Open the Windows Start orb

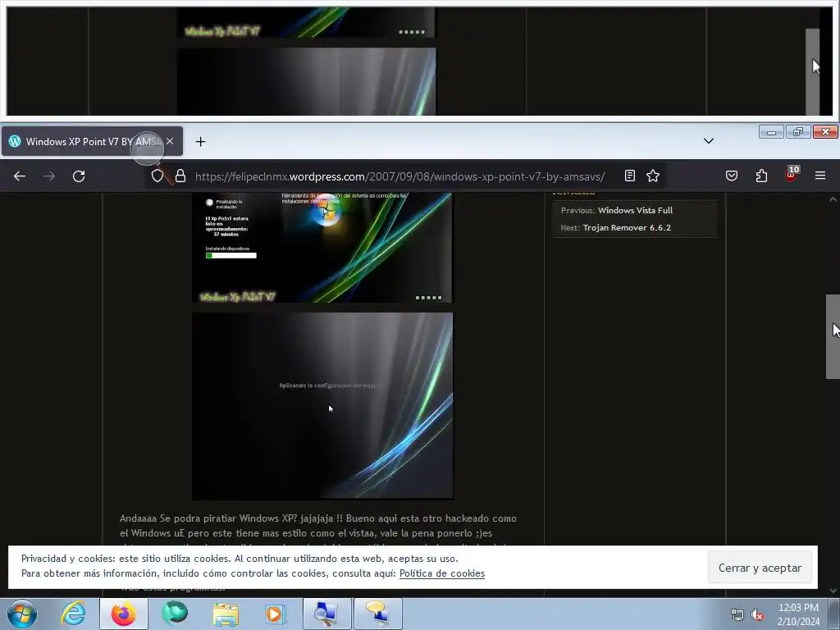click(x=21, y=614)
